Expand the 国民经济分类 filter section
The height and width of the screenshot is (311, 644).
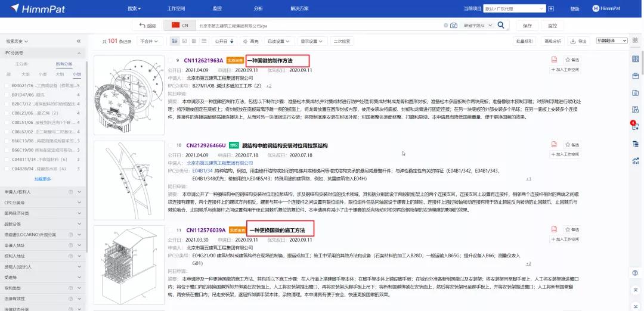pos(43,213)
